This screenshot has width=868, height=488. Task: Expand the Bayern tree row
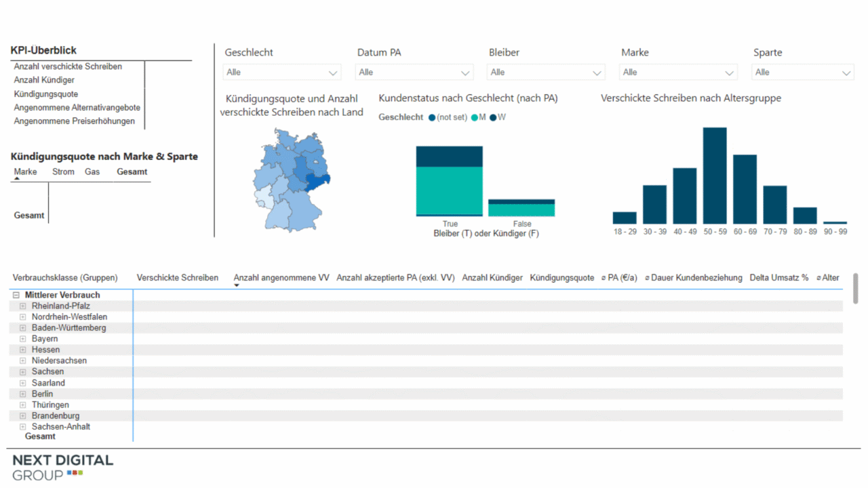[22, 339]
